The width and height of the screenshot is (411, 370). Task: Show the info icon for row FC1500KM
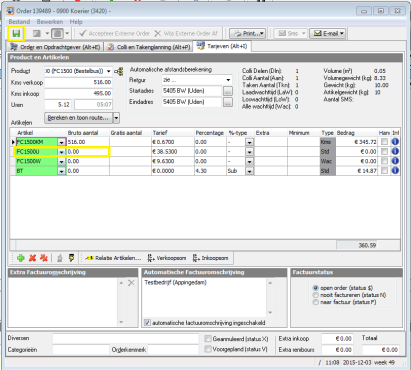point(395,142)
